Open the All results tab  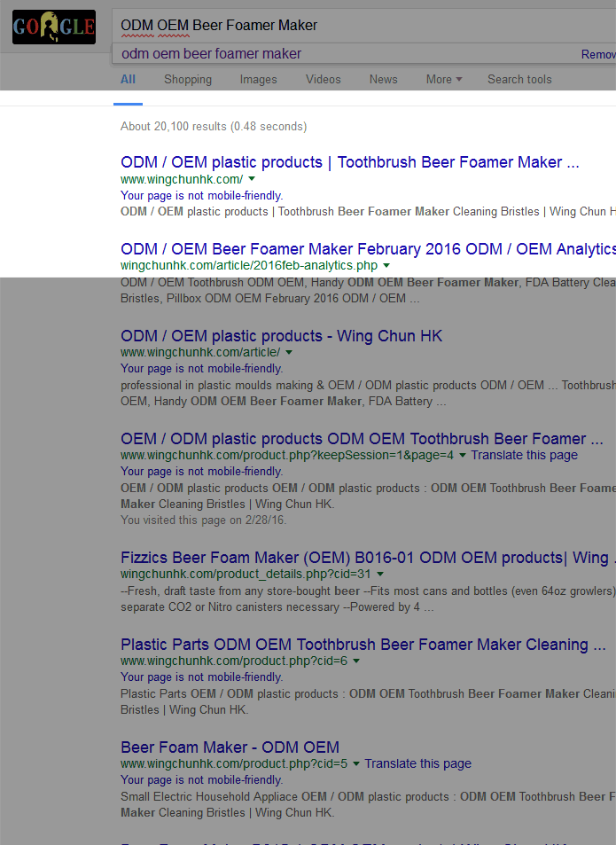click(128, 79)
